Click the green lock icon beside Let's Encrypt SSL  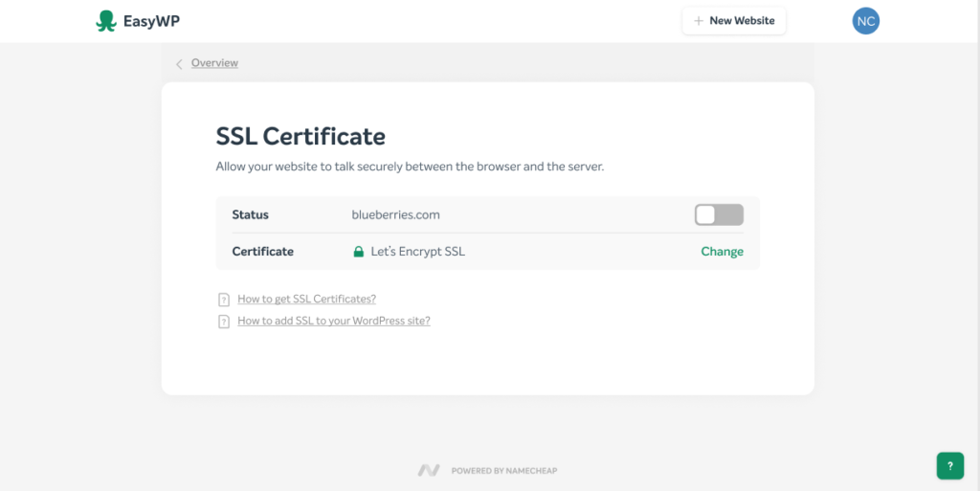tap(358, 252)
